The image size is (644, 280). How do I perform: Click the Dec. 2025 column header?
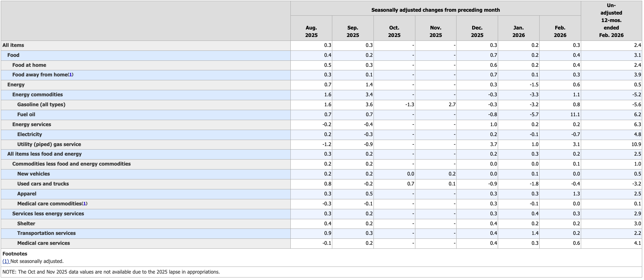[477, 31]
